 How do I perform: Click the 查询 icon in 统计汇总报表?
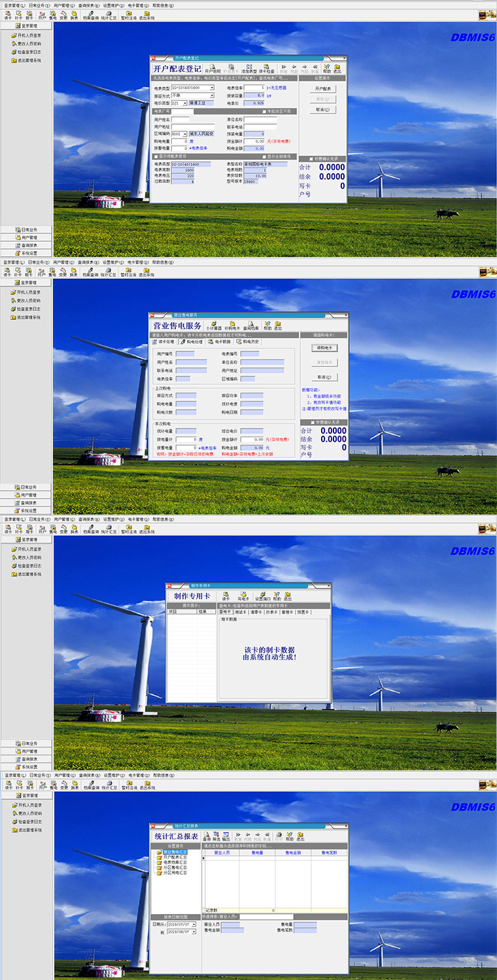(207, 836)
